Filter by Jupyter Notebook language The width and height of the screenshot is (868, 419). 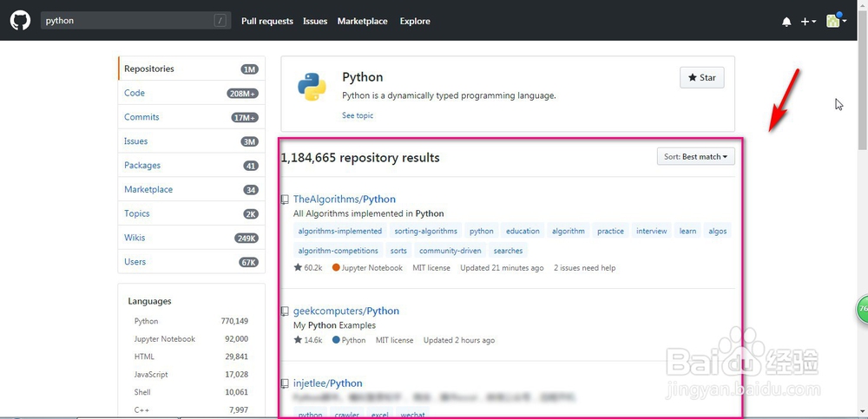(x=191, y=338)
